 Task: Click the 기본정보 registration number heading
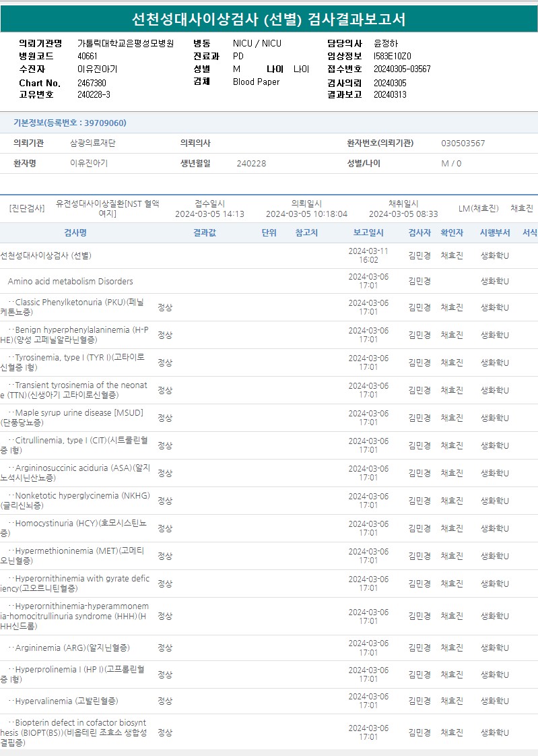70,123
